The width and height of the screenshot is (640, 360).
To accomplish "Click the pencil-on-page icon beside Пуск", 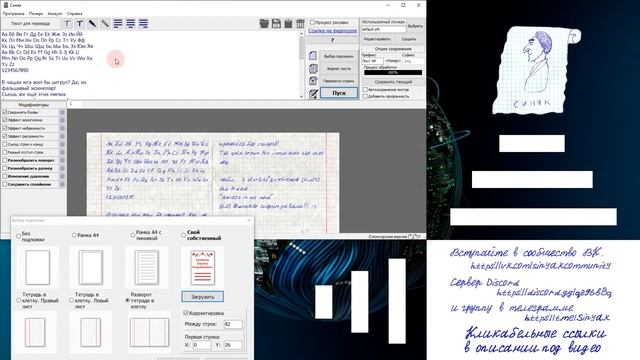I will [313, 93].
